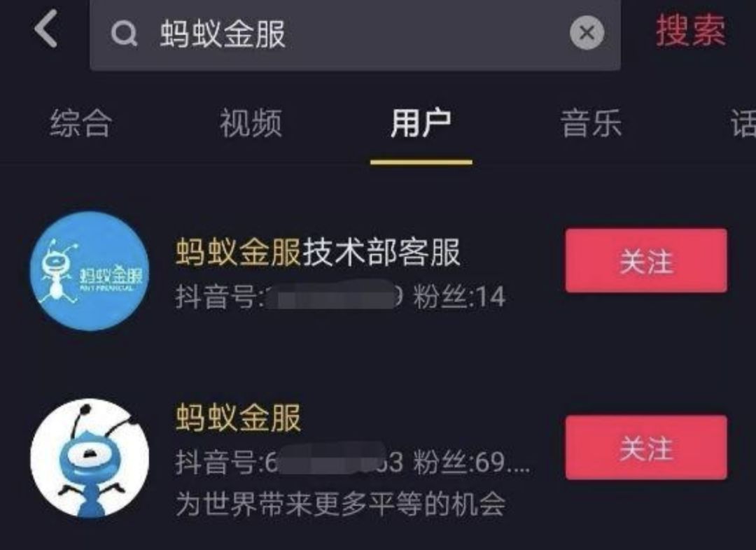
Task: Tap the 粉丝:14 follower count text
Action: [459, 297]
